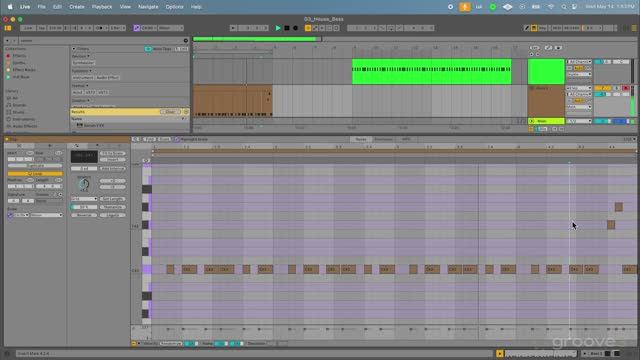Open the All Ins input dropdown on second track
Screen dimensions: 640x360
tap(579, 88)
